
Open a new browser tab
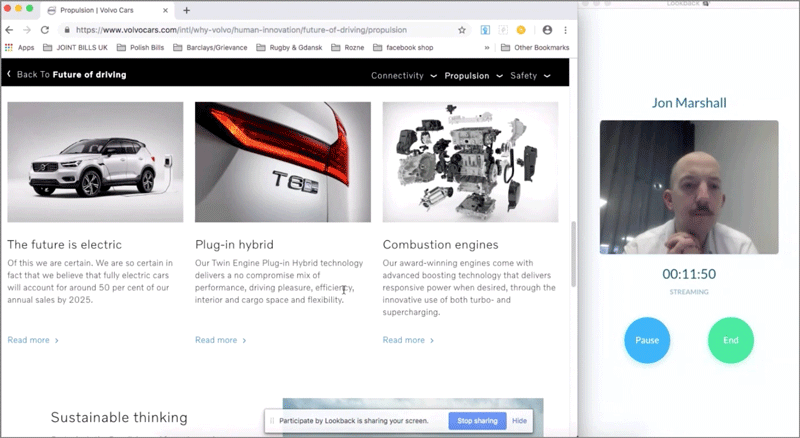tap(187, 10)
